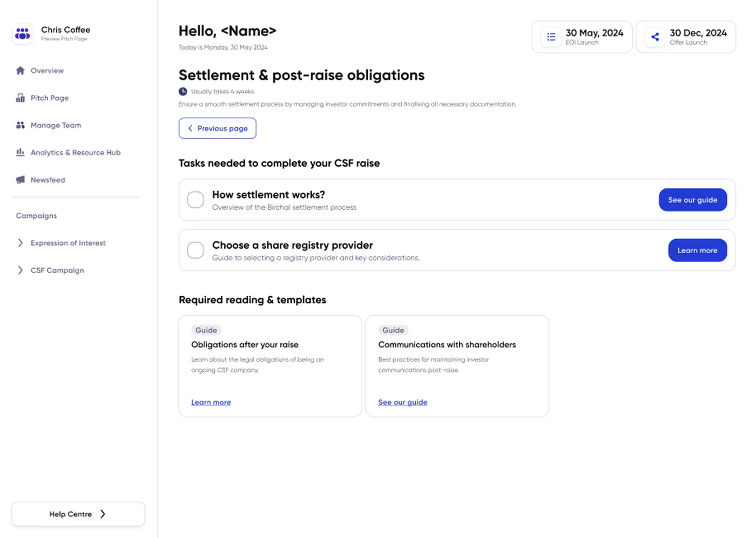
Task: Click the Pitch Page icon in sidebar
Action: (x=21, y=98)
